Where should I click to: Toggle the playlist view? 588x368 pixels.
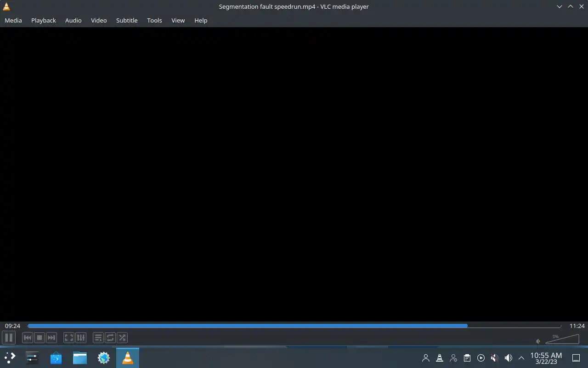click(x=98, y=338)
